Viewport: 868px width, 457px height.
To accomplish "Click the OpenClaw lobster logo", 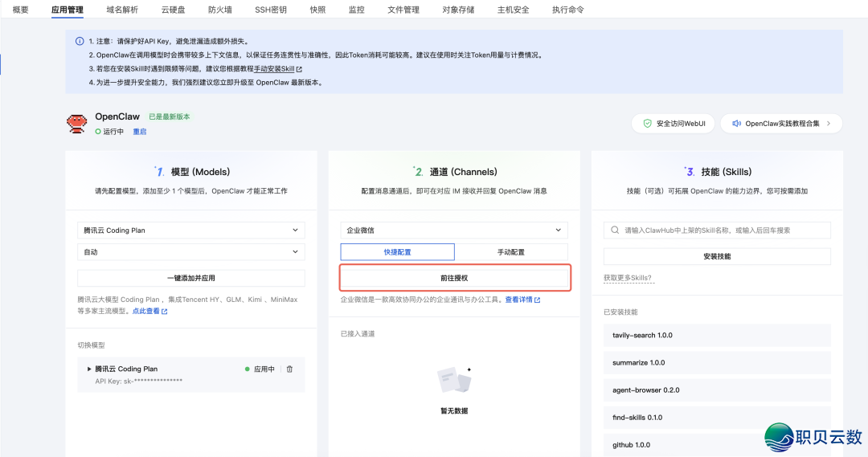I will [x=76, y=124].
